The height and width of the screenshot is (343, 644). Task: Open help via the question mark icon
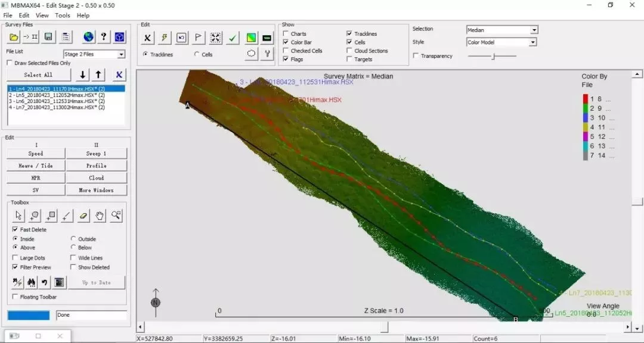(104, 37)
